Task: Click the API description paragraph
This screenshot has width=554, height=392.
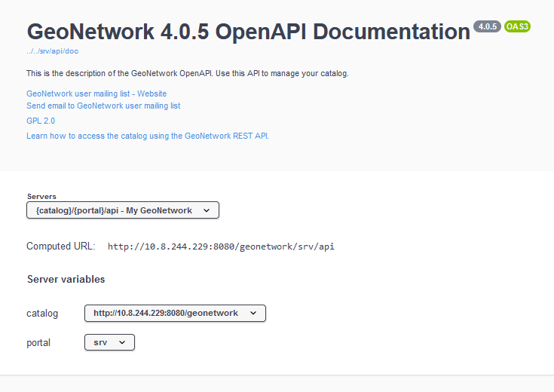Action: 188,74
